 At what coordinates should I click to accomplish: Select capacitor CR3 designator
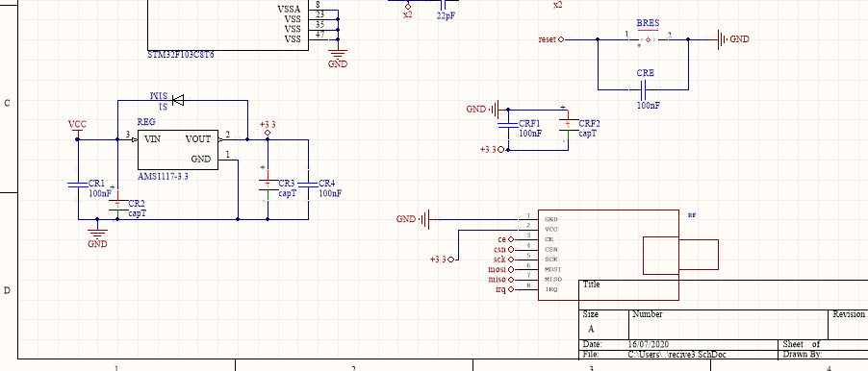pos(287,183)
